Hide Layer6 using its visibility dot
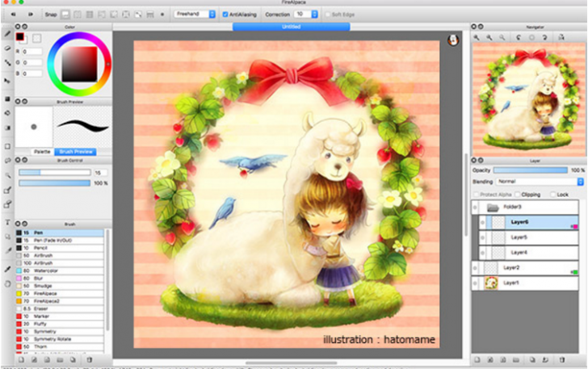 point(483,222)
